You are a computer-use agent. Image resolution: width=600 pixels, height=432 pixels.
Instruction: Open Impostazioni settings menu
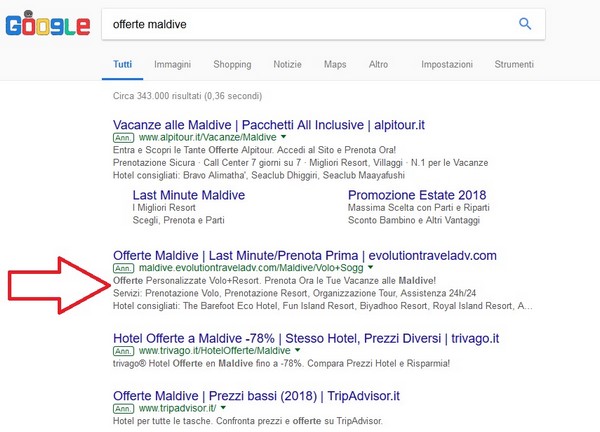(x=447, y=64)
